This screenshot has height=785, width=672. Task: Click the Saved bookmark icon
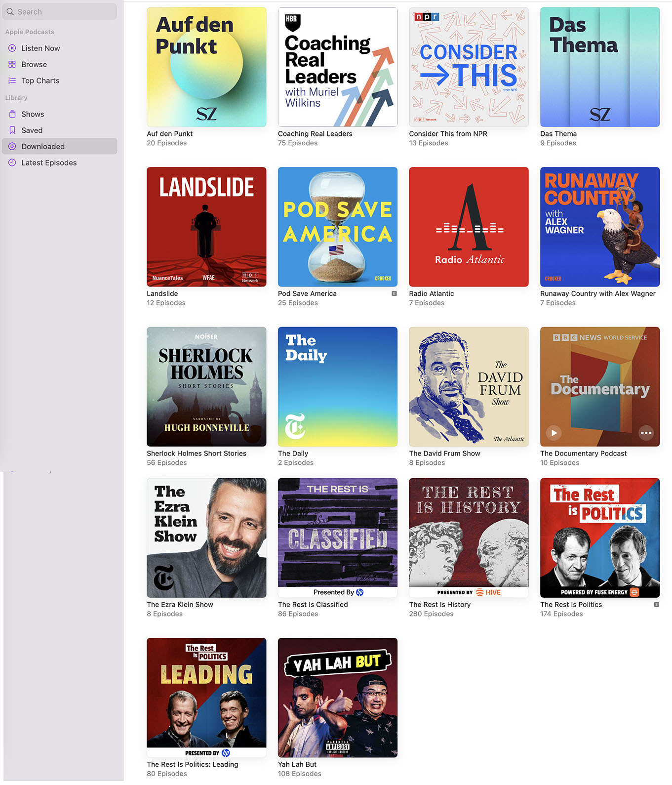click(x=12, y=130)
